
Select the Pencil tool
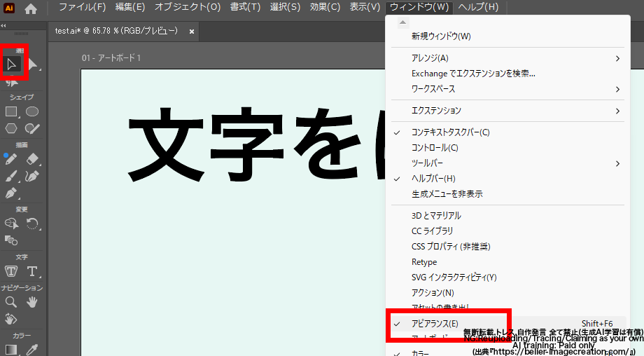pos(11,158)
